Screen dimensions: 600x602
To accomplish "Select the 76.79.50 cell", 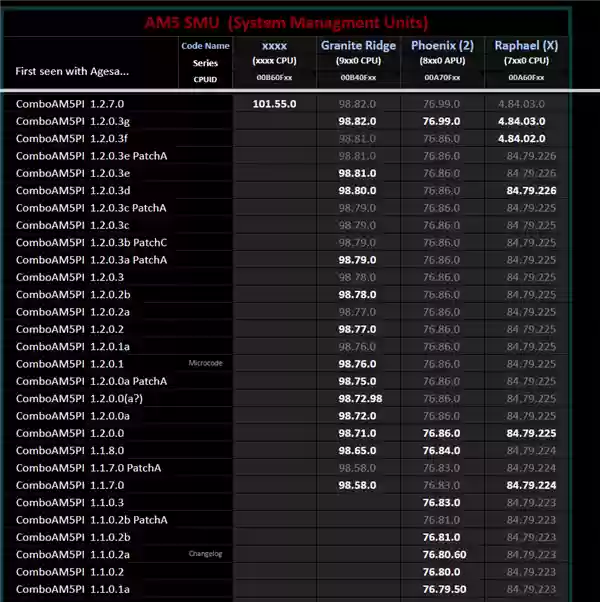I will point(444,589).
